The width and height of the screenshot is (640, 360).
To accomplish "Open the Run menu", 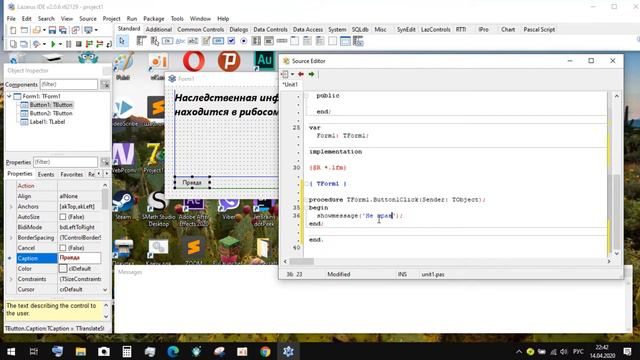I will [132, 19].
